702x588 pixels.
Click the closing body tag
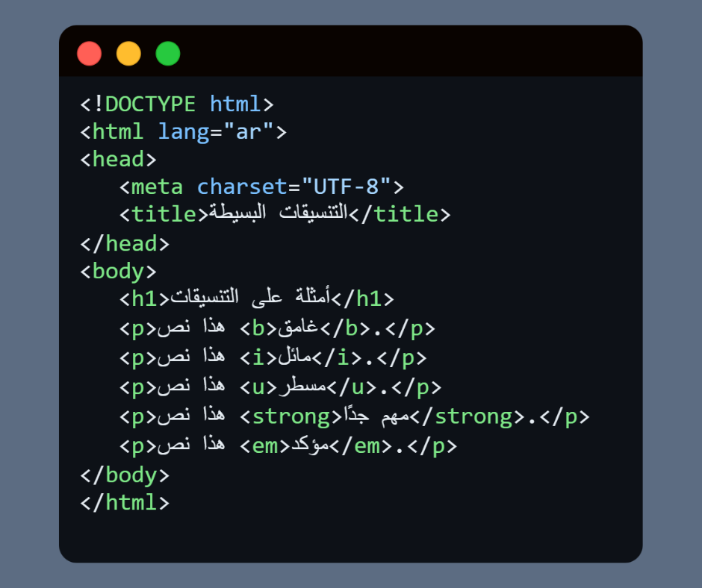click(x=125, y=475)
